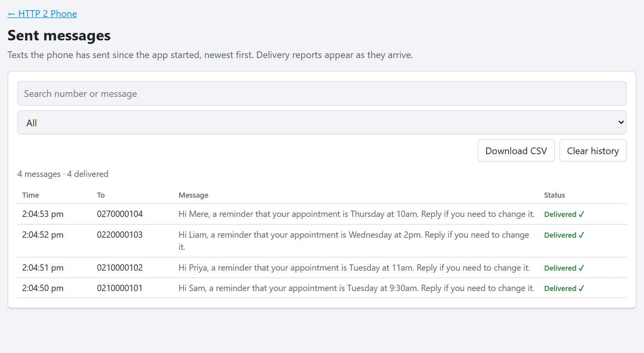Select phone number 0210000101
This screenshot has height=353, width=644.
pyautogui.click(x=120, y=288)
